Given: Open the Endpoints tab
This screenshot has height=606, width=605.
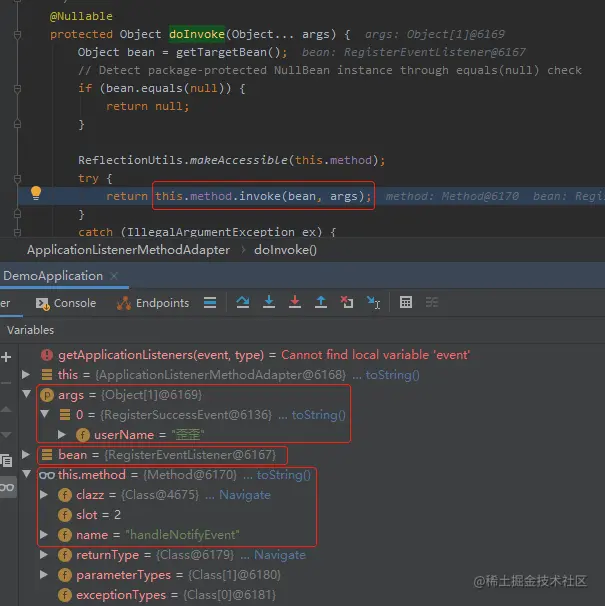Looking at the screenshot, I should tap(153, 303).
